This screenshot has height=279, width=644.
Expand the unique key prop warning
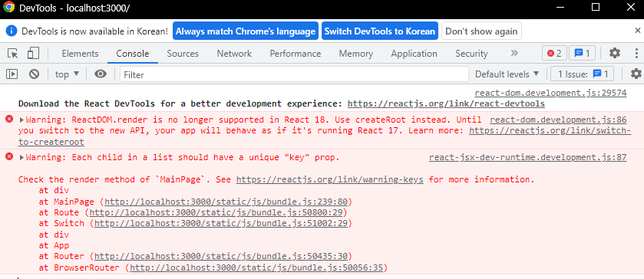[21, 158]
